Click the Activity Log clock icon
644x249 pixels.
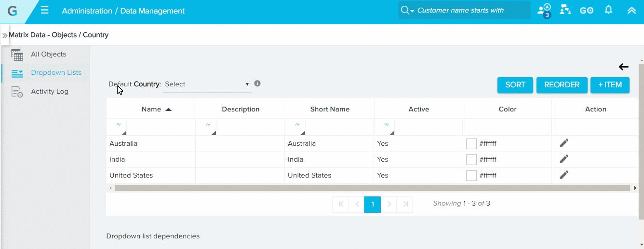[17, 92]
